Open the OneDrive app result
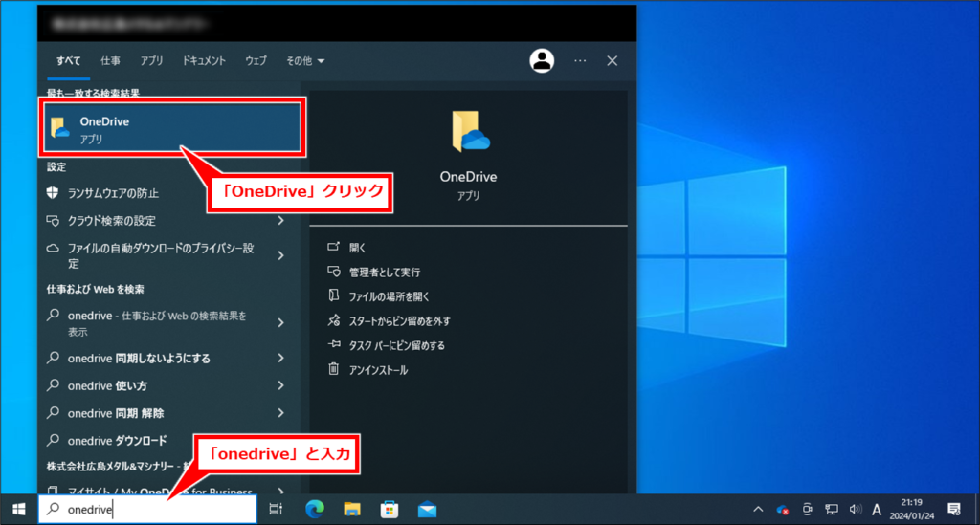The width and height of the screenshot is (980, 525). pyautogui.click(x=172, y=127)
